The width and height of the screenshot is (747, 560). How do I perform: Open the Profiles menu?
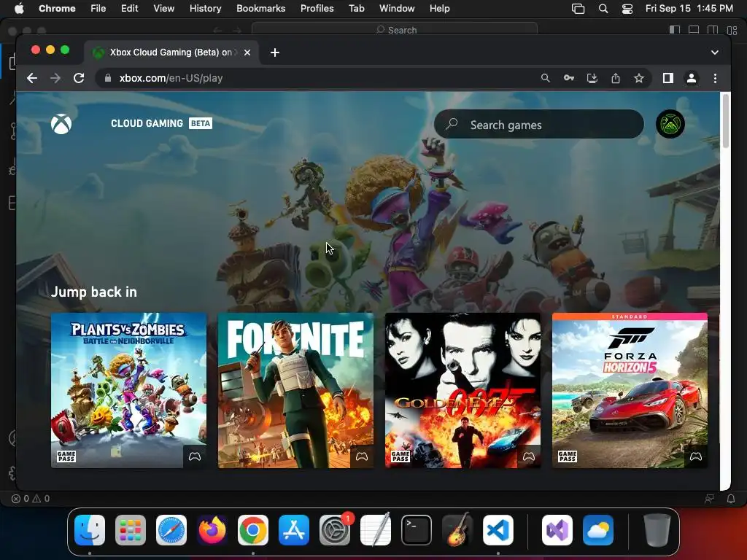[x=317, y=9]
